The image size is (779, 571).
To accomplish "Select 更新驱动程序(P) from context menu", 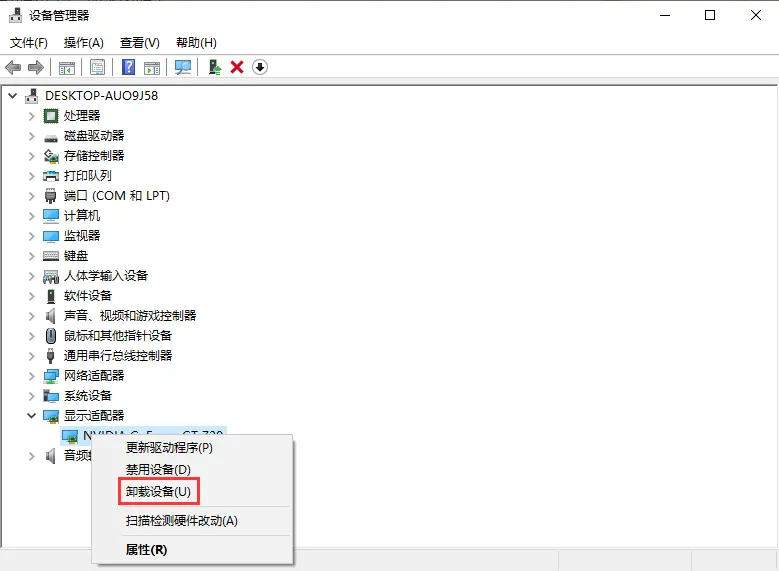I will [x=168, y=447].
